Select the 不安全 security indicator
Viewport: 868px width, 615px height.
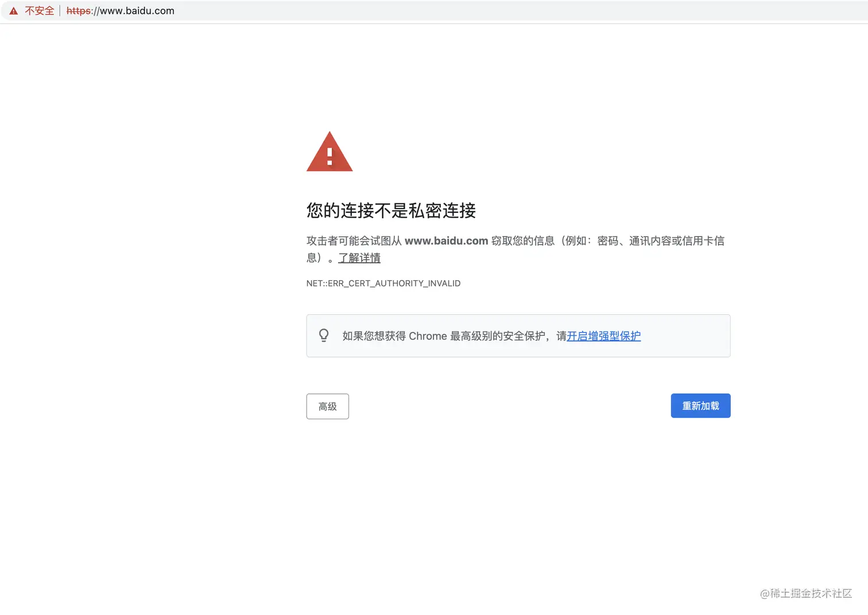[39, 10]
